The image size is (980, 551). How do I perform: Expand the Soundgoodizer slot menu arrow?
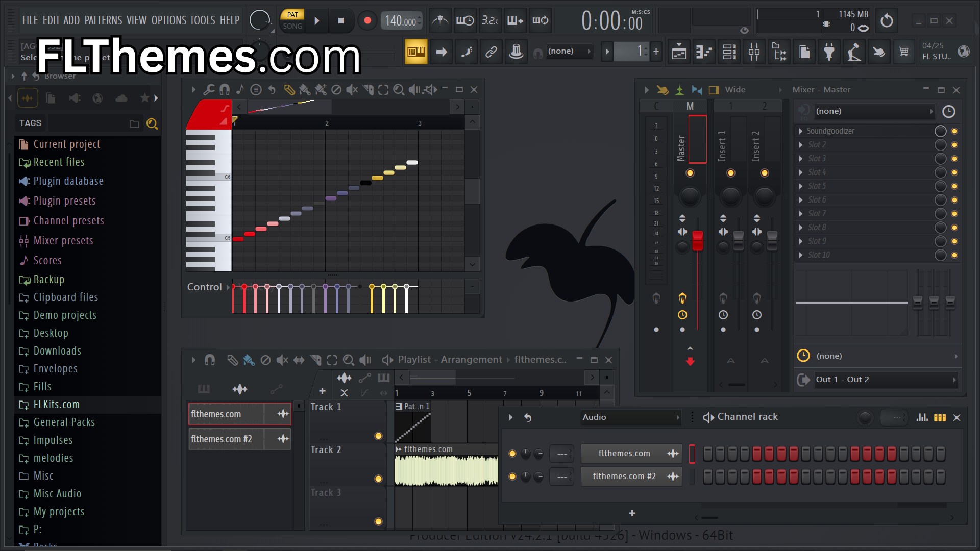(x=801, y=131)
